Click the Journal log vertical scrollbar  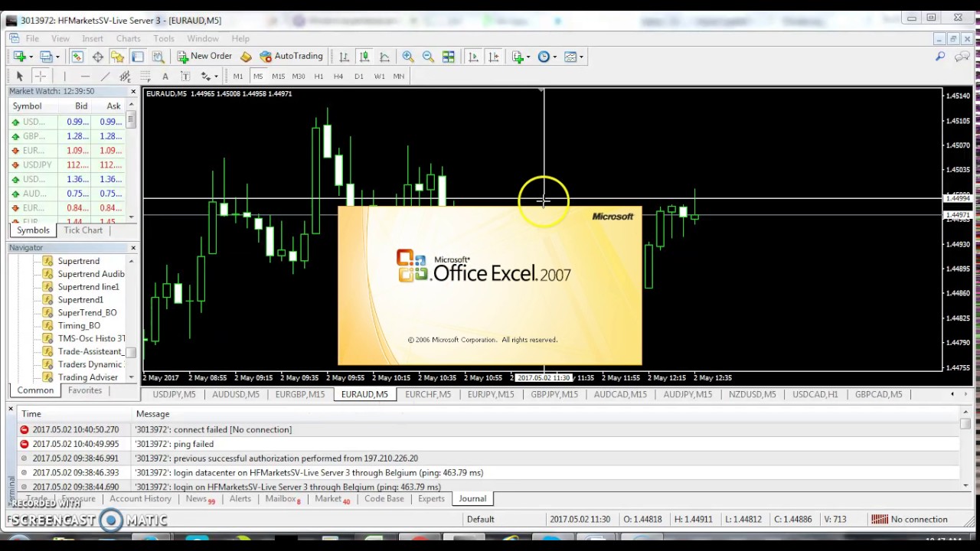(x=965, y=450)
